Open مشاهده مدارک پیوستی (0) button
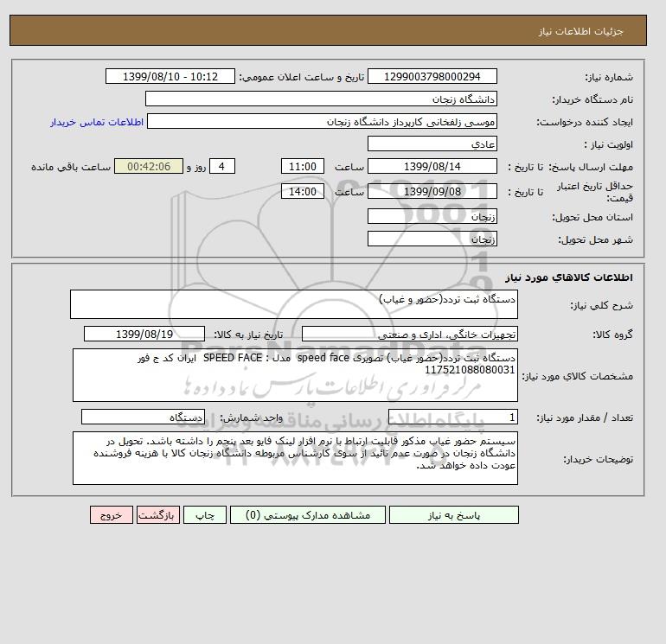The image size is (666, 644). click(308, 515)
